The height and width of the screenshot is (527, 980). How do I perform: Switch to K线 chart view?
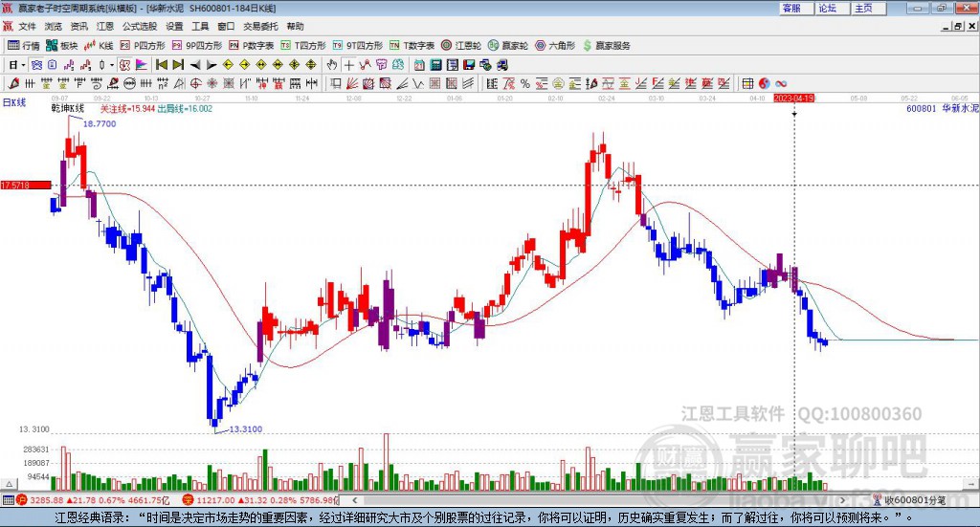[99, 46]
